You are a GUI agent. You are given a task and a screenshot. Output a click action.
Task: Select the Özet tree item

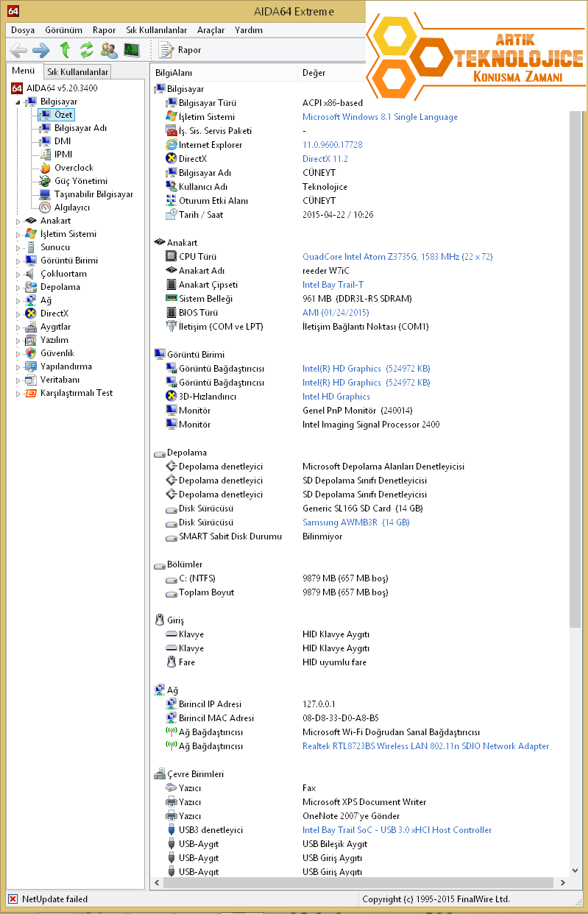point(63,115)
